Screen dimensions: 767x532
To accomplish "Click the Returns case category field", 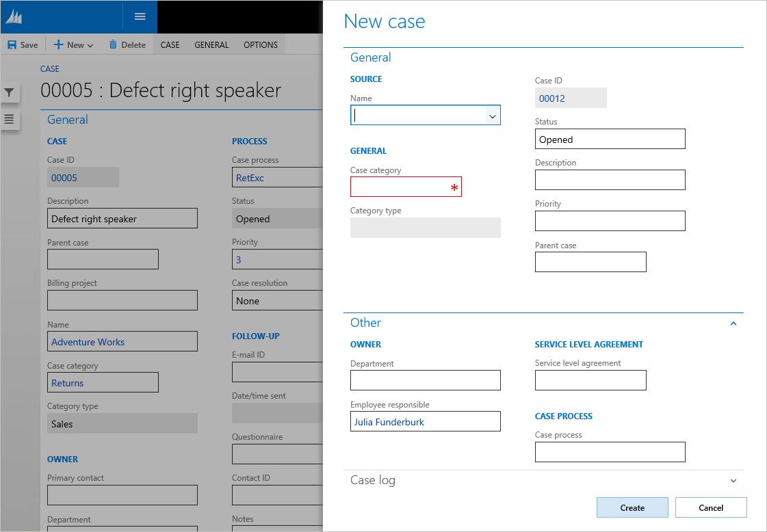I will click(103, 382).
